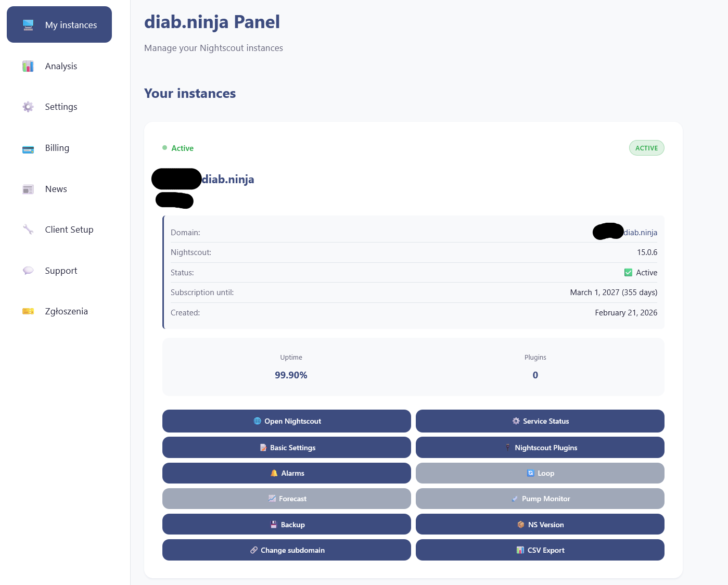This screenshot has width=728, height=585.
Task: Click the Nightscout version "15.0.6"
Action: pyautogui.click(x=647, y=252)
